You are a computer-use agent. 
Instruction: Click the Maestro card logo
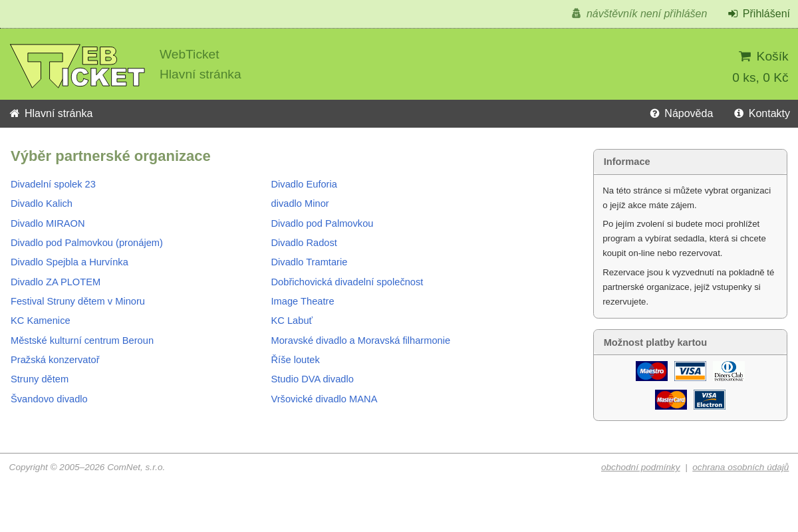(652, 371)
